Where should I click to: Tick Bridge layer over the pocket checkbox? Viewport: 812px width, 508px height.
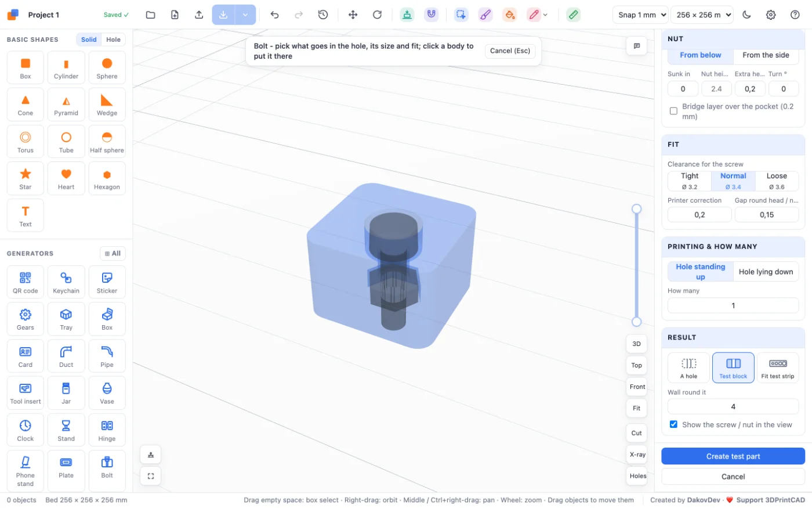(673, 111)
